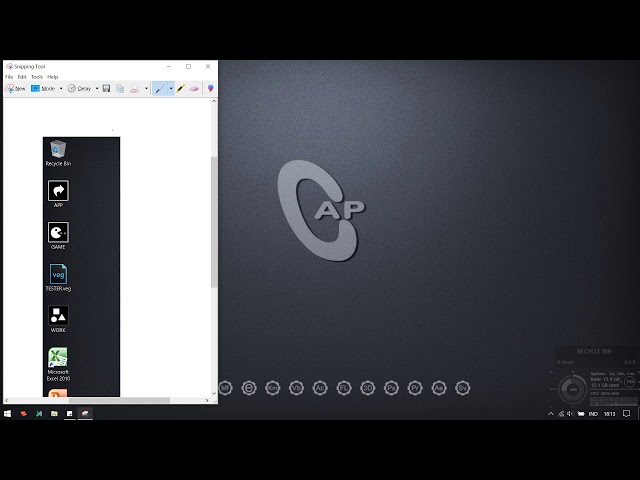Screen dimensions: 640x480
Task: Open the Pen options dropdown arrow
Action: [x=171, y=89]
